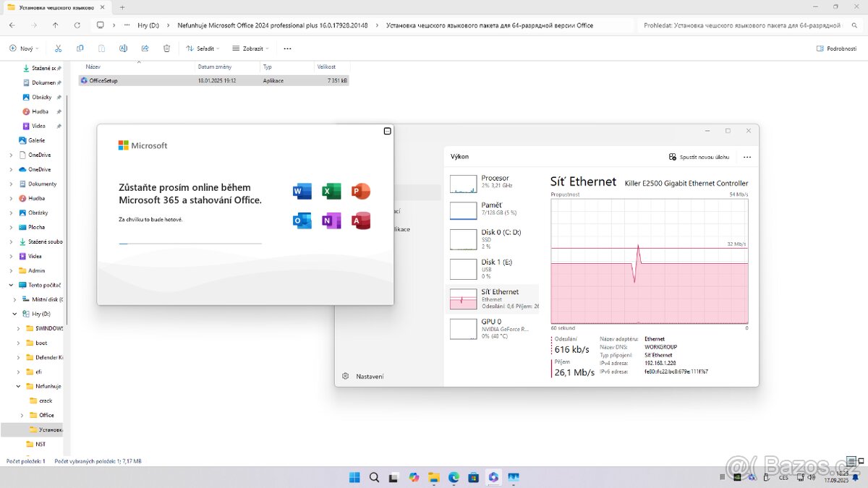
Task: Open the Zobrazit view dropdown
Action: click(x=250, y=48)
